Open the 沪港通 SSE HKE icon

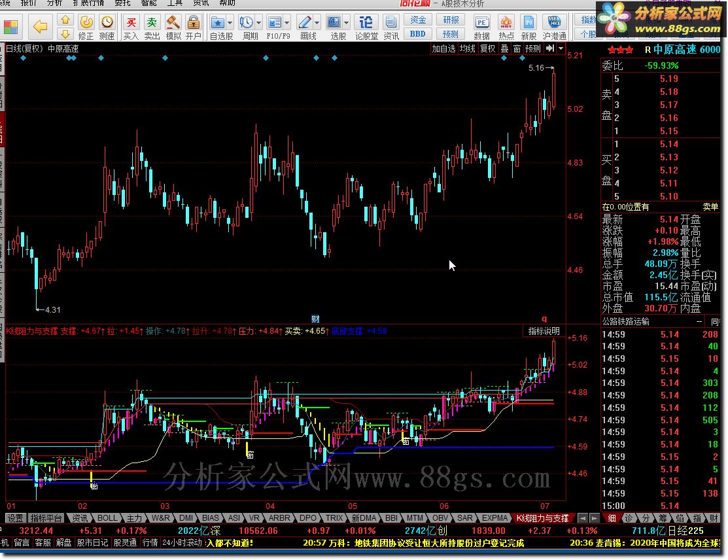[x=554, y=22]
